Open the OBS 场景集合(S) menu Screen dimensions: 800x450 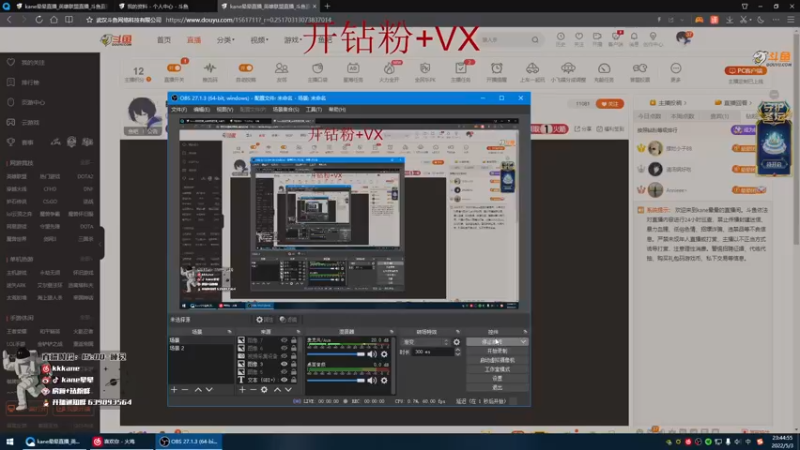point(286,109)
